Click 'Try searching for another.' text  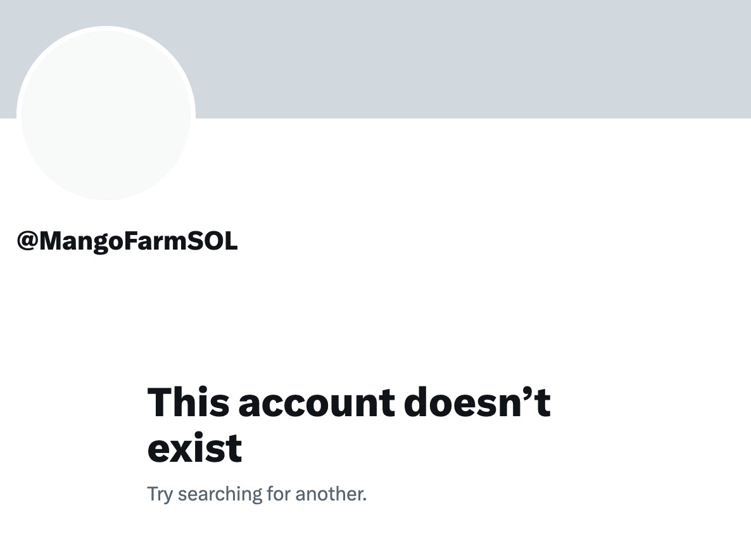click(256, 494)
